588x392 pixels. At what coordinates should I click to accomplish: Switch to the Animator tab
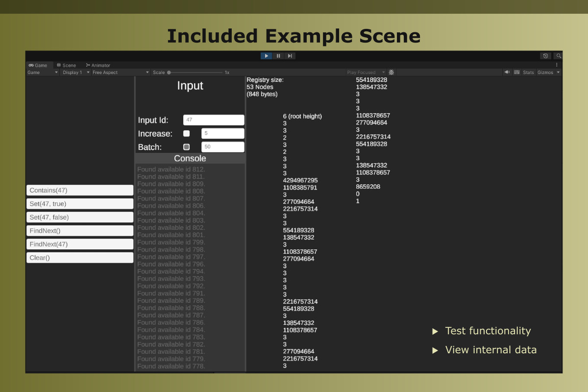(x=98, y=65)
